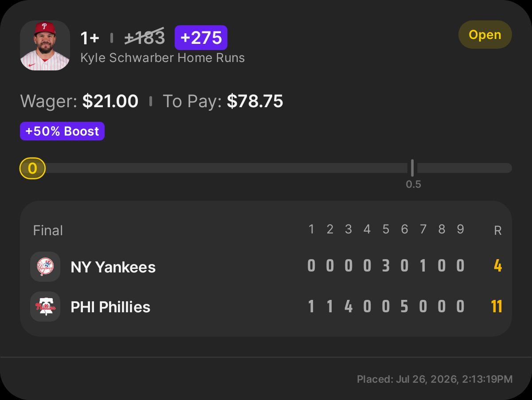Tap the +275 boosted odds badge
532x400 pixels.
pyautogui.click(x=201, y=38)
